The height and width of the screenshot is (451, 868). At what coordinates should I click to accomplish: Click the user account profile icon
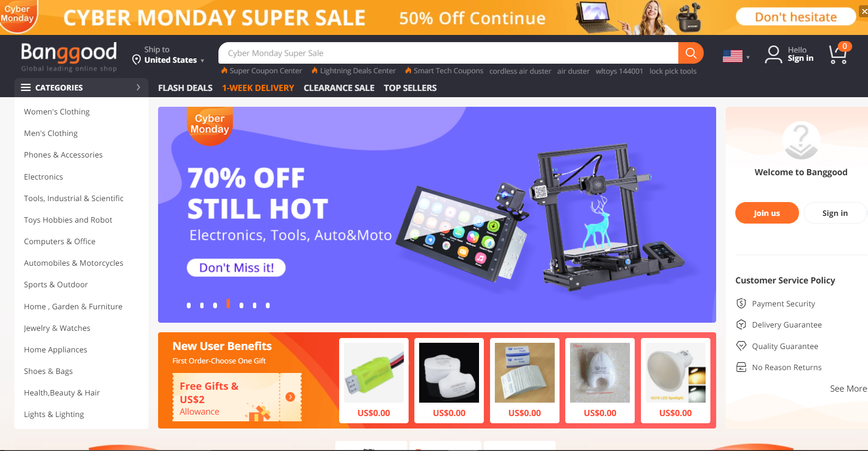click(773, 54)
